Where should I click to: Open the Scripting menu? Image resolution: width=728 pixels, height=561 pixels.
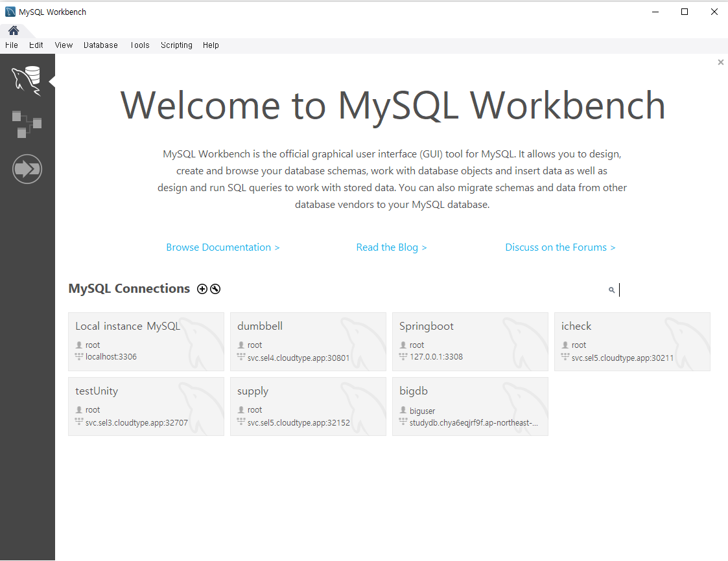coord(176,45)
